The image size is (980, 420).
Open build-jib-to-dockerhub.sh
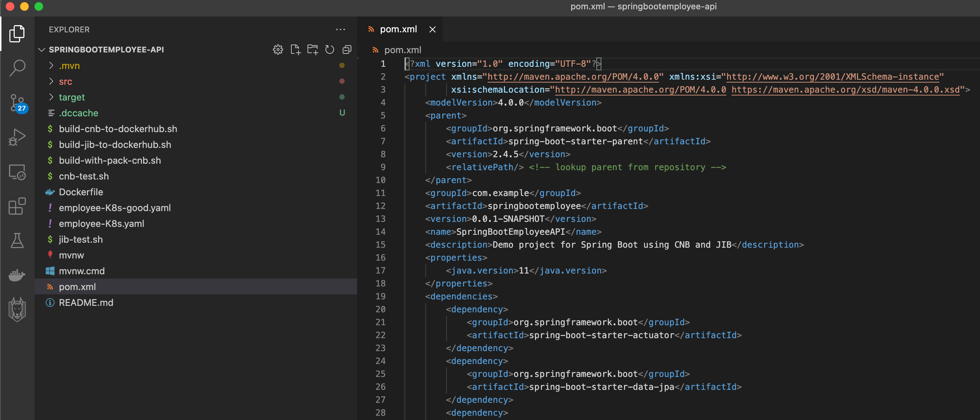point(195,144)
